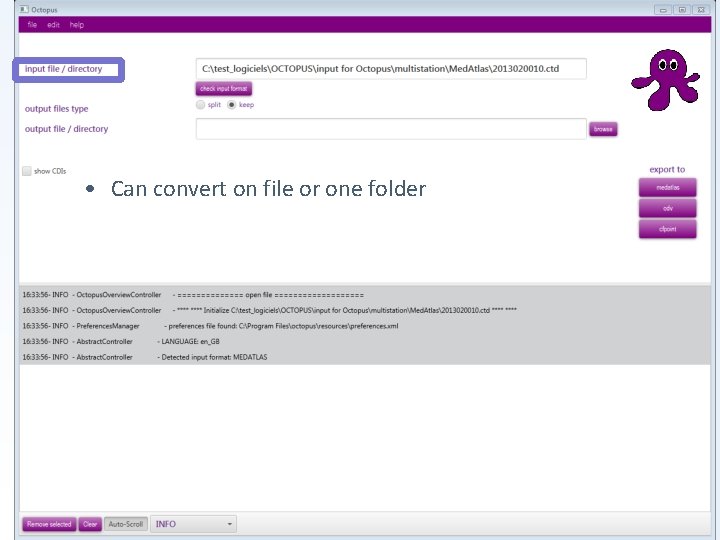Image resolution: width=720 pixels, height=540 pixels.
Task: Open the help menu
Action: 77,25
